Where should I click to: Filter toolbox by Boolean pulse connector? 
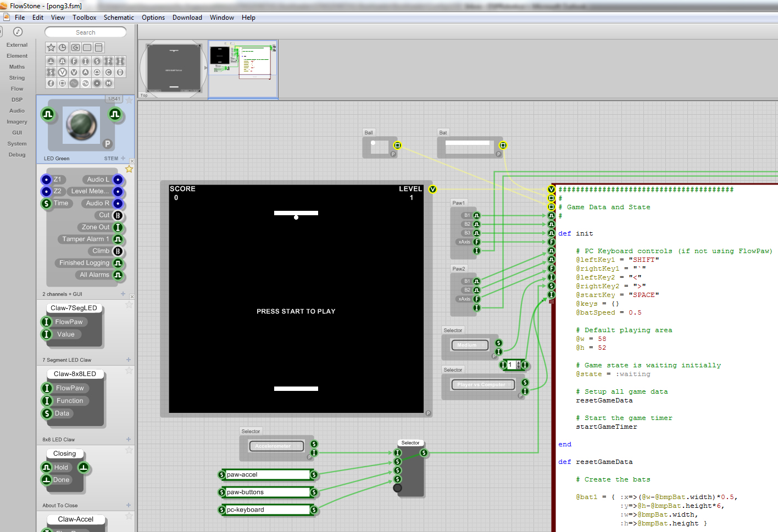pyautogui.click(x=63, y=61)
